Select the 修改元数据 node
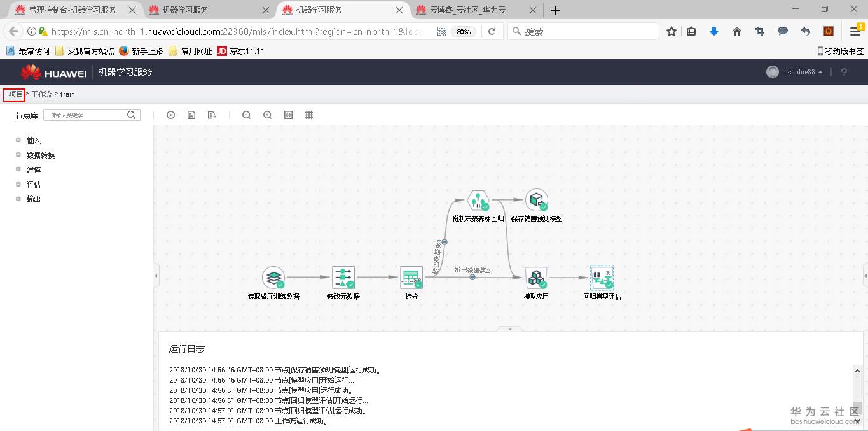This screenshot has height=431, width=868. point(343,278)
